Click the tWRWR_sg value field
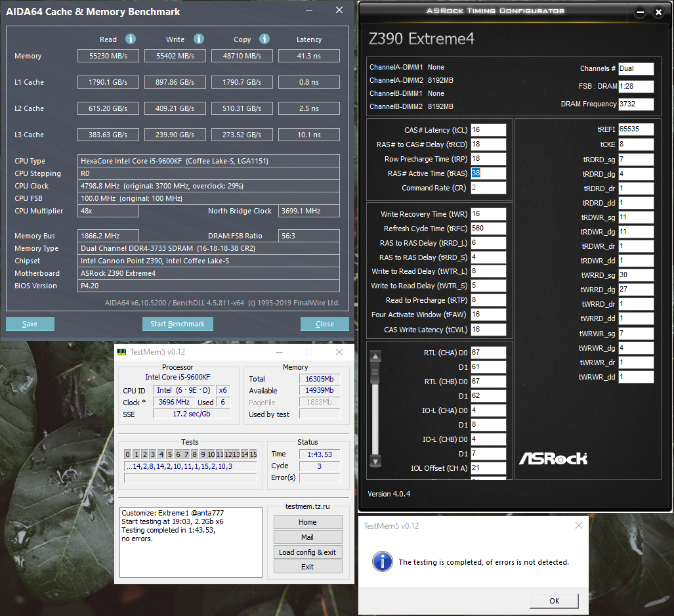674x616 pixels. point(636,334)
